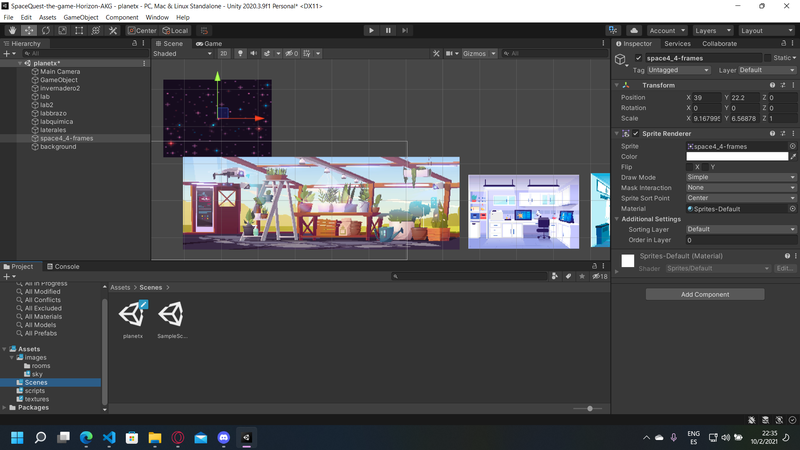
Task: Select the Hand tool in toolbar
Action: click(x=11, y=31)
